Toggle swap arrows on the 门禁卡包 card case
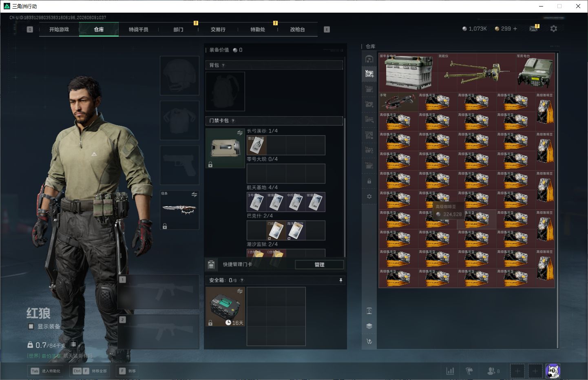Screen dimensions: 588x380 click(x=240, y=133)
